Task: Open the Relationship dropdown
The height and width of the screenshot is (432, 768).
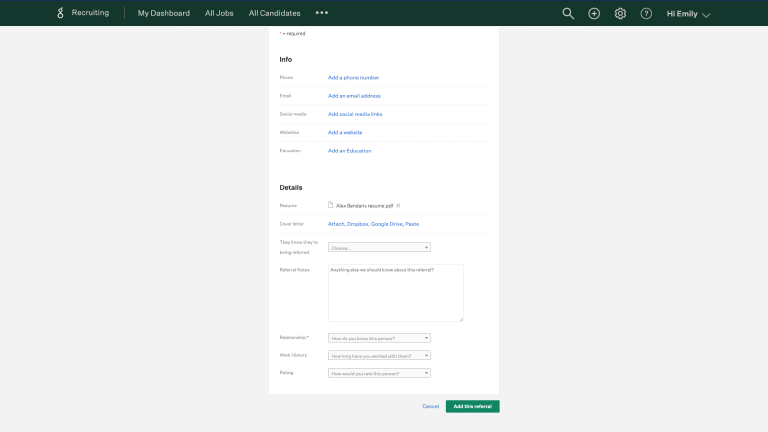Action: point(379,339)
